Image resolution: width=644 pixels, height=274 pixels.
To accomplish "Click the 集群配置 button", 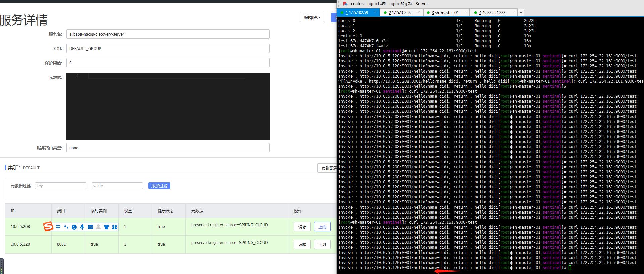I will point(327,168).
